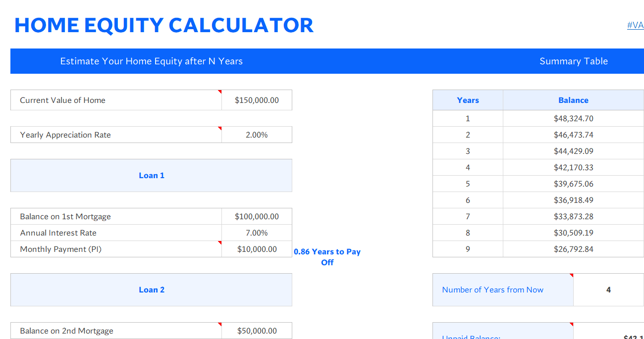Select the Monthly Payment (PI) value $10,000.00
644x339 pixels.
tap(257, 249)
